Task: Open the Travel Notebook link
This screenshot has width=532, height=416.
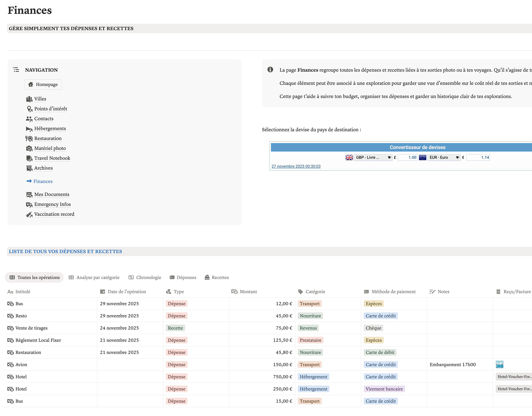Action: (x=52, y=158)
